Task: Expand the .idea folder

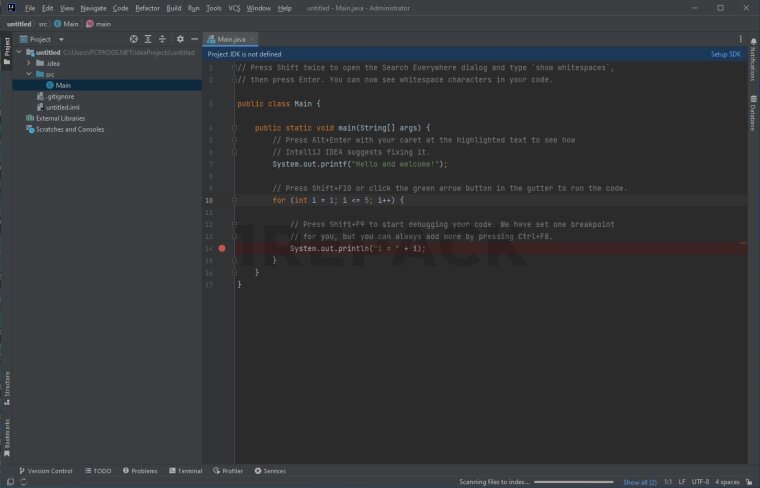Action: pos(29,63)
